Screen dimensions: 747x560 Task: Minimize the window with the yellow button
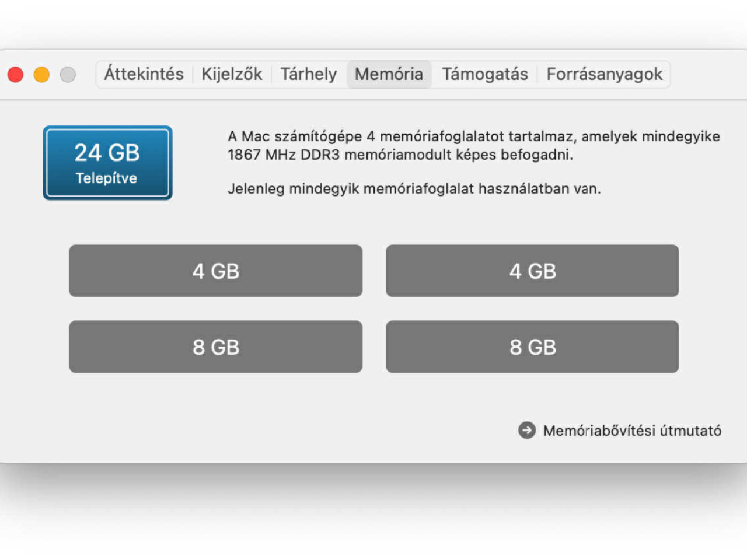(x=41, y=75)
